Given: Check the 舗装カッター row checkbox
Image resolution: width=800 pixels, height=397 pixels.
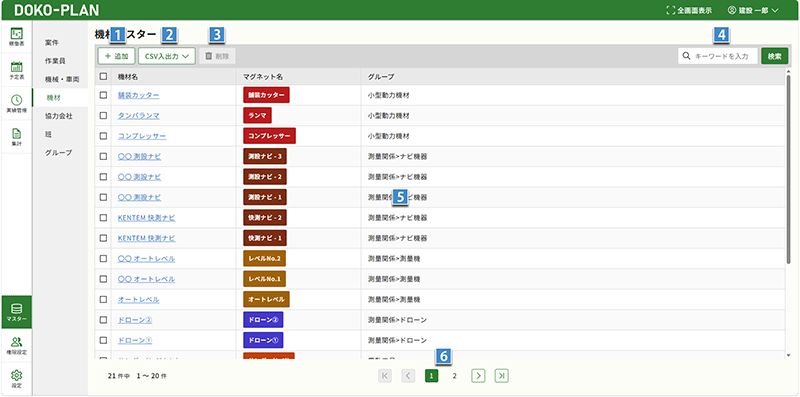Looking at the screenshot, I should click(104, 95).
